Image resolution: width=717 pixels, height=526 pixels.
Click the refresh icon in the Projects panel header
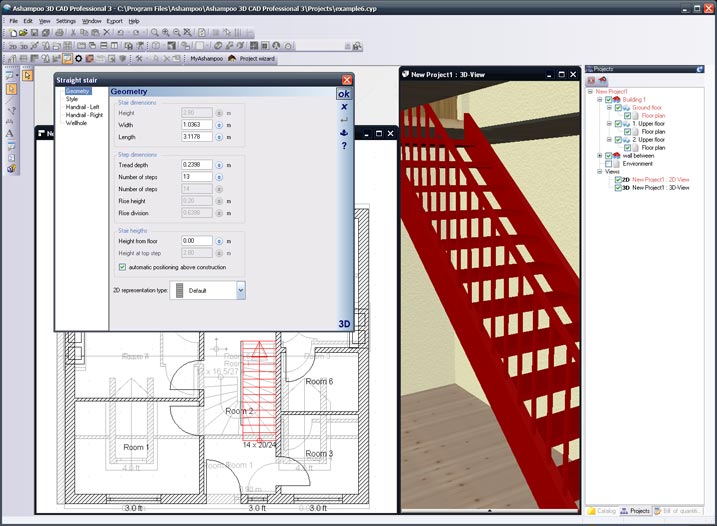tap(700, 69)
